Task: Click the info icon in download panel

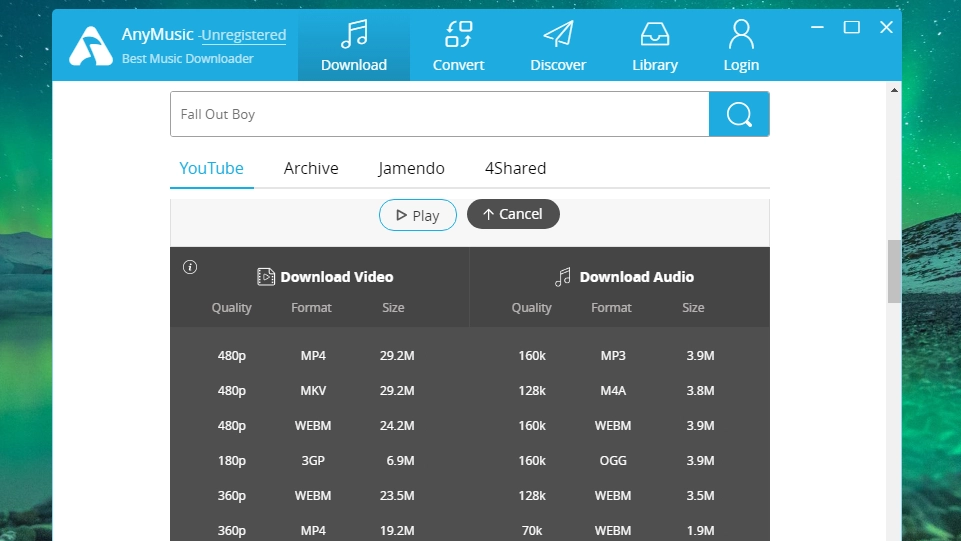Action: coord(190,267)
